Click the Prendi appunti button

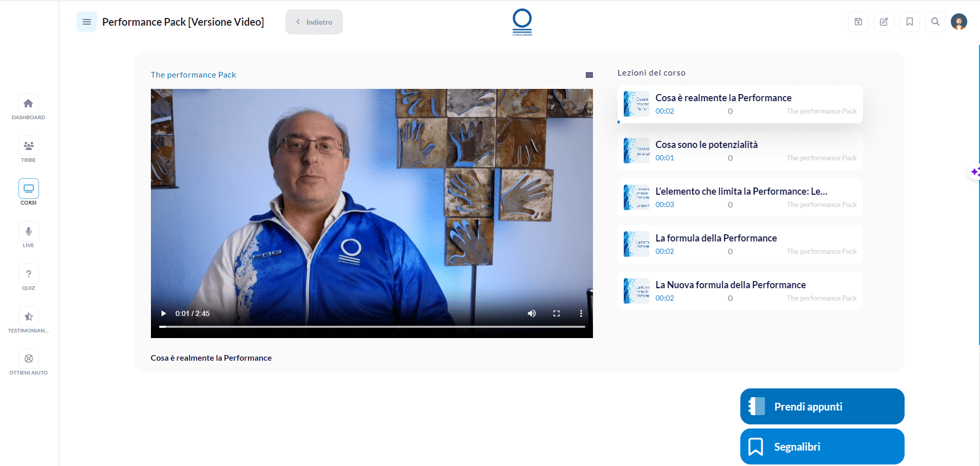[821, 406]
